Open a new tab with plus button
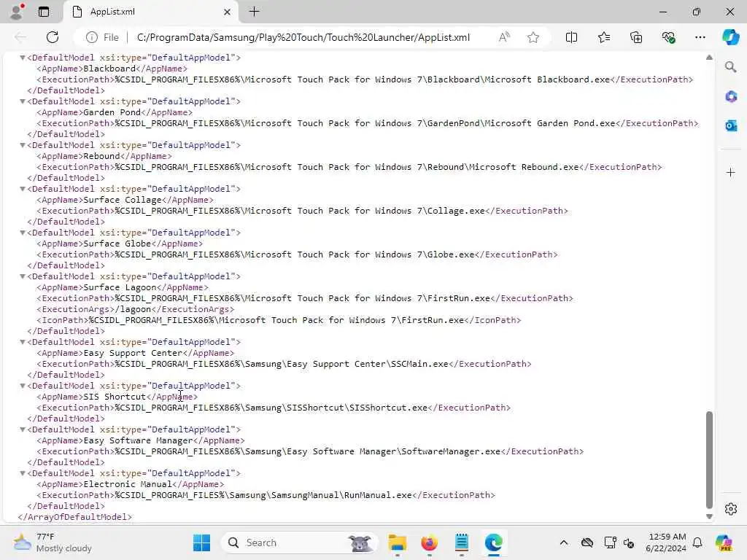Image resolution: width=747 pixels, height=560 pixels. (255, 12)
